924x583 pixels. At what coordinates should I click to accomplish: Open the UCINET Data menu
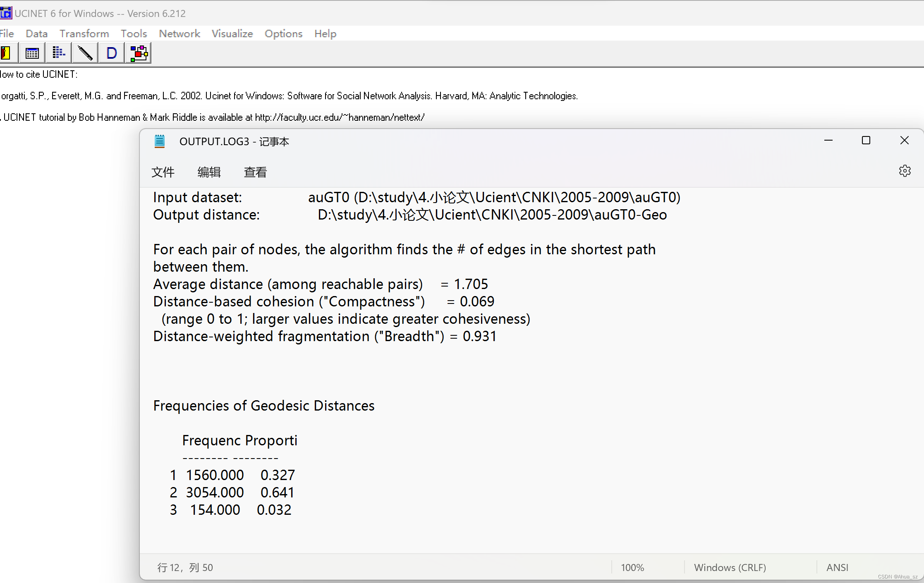click(36, 33)
